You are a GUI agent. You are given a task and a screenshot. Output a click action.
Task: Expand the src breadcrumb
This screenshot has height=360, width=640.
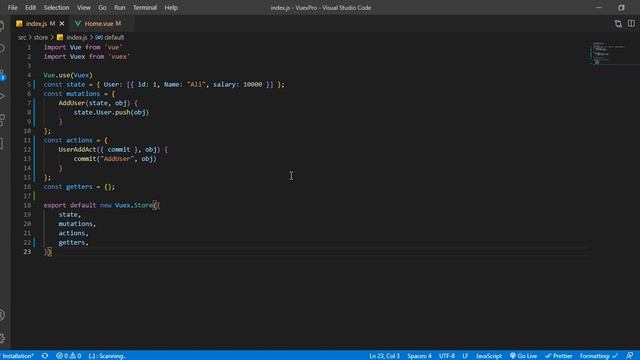click(x=22, y=37)
